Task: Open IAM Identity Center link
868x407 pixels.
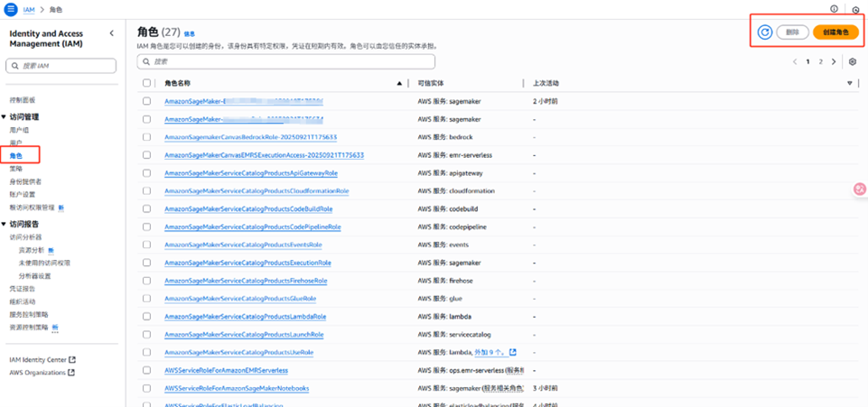Action: coord(38,359)
